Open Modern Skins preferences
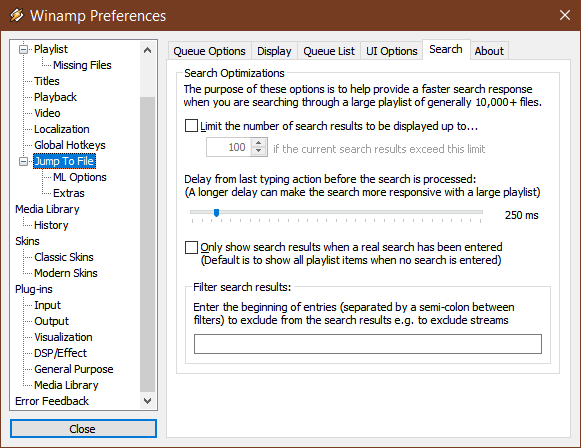Screen dimensions: 581x448 [66, 273]
